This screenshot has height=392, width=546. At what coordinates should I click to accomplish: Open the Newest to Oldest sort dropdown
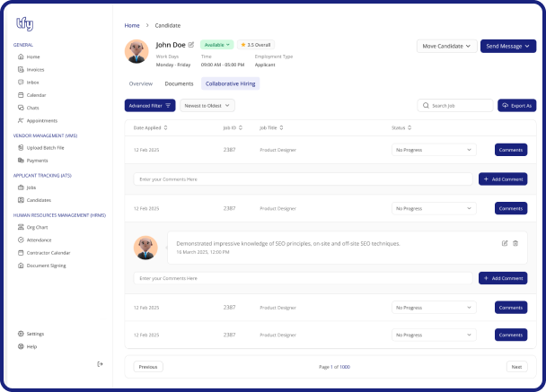click(207, 105)
